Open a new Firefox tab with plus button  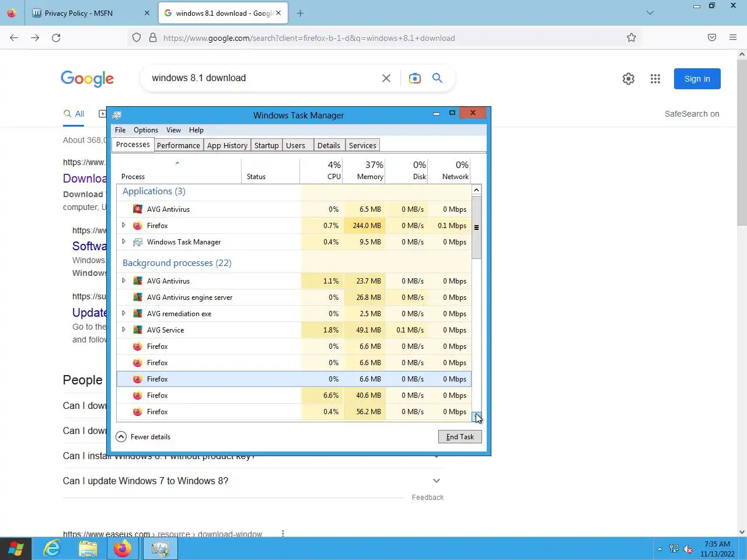(x=300, y=13)
